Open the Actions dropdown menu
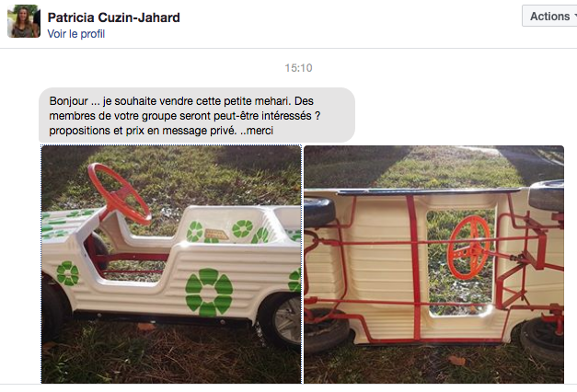Viewport: 577px width, 392px height. point(549,17)
